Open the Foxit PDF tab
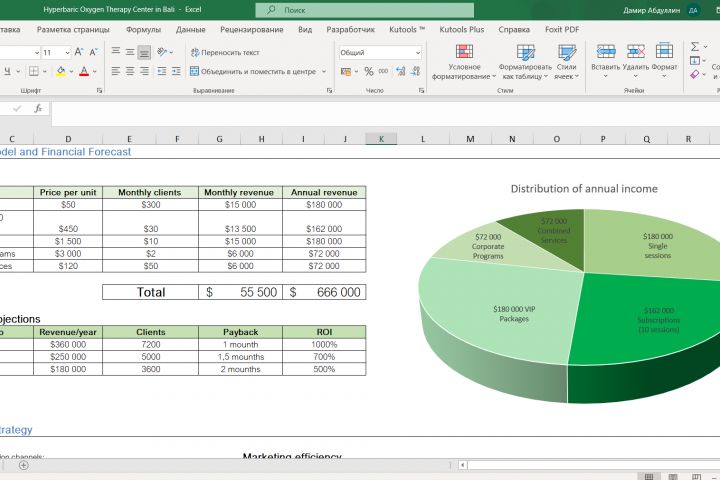The width and height of the screenshot is (720, 480). click(562, 29)
